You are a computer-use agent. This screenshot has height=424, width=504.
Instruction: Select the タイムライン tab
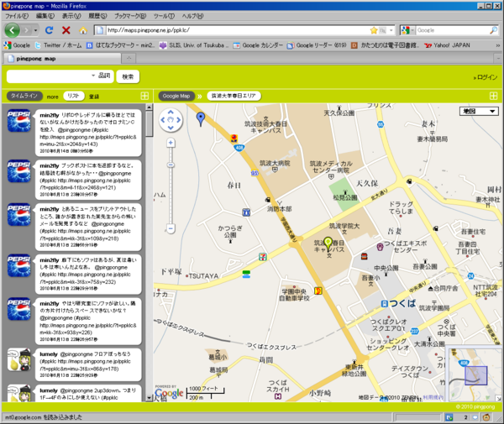(x=24, y=96)
